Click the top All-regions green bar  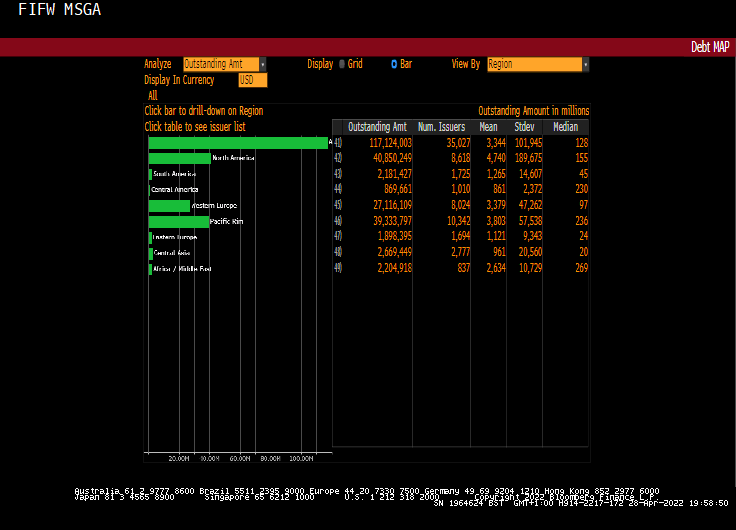[x=237, y=143]
